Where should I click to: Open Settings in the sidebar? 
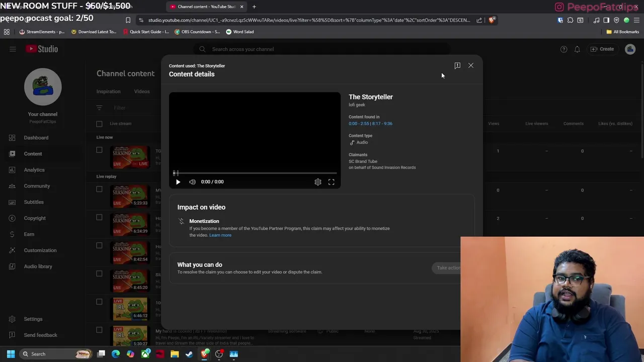coord(33,319)
